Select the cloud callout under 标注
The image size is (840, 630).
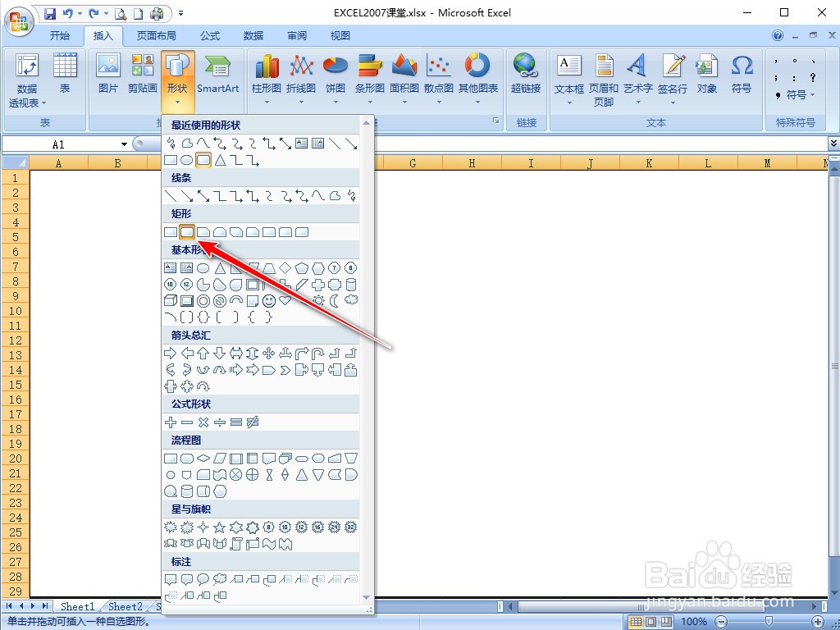pos(220,579)
